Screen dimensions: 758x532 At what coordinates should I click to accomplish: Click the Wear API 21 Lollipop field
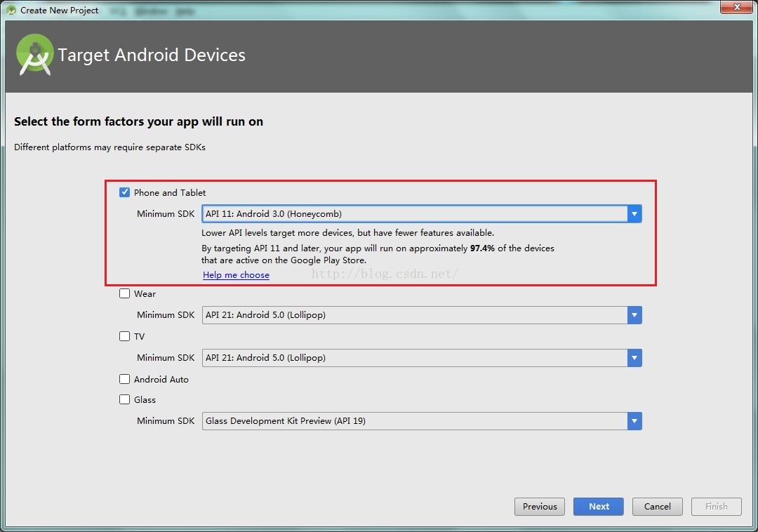[x=414, y=315]
